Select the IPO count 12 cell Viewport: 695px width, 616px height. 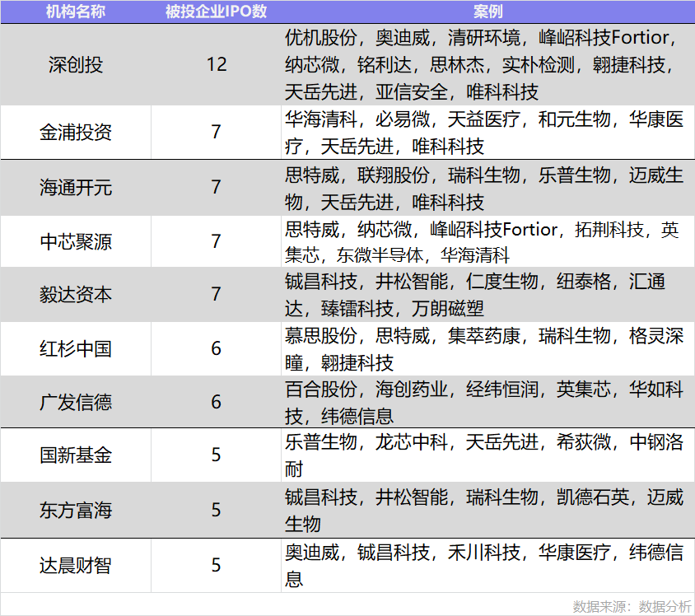coord(216,65)
